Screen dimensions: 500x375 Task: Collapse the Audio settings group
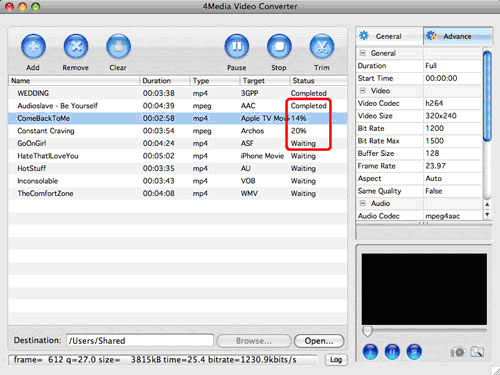[363, 203]
